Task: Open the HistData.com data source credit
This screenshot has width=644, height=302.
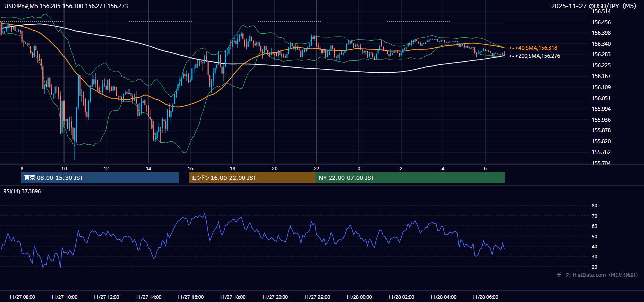Action: (x=598, y=275)
